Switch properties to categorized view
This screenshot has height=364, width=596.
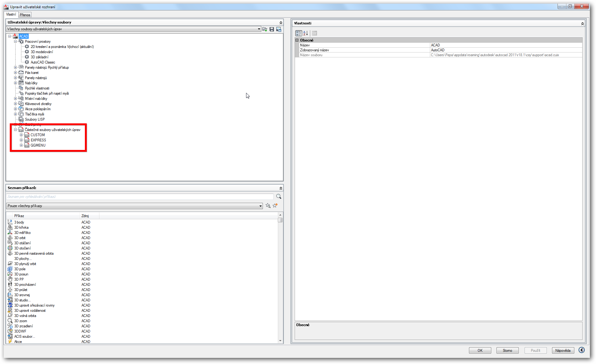299,33
